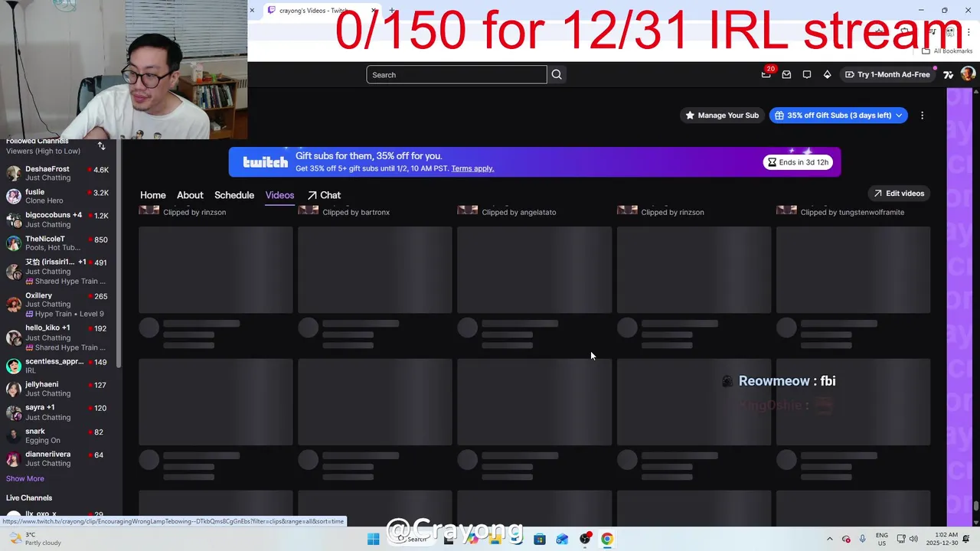Open the bigcocobuns +4 channel row
The width and height of the screenshot is (980, 551).
pos(60,220)
